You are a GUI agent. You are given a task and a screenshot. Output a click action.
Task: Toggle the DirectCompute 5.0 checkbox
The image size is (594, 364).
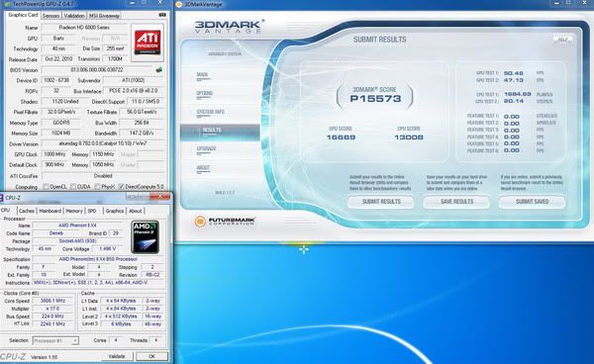[121, 187]
